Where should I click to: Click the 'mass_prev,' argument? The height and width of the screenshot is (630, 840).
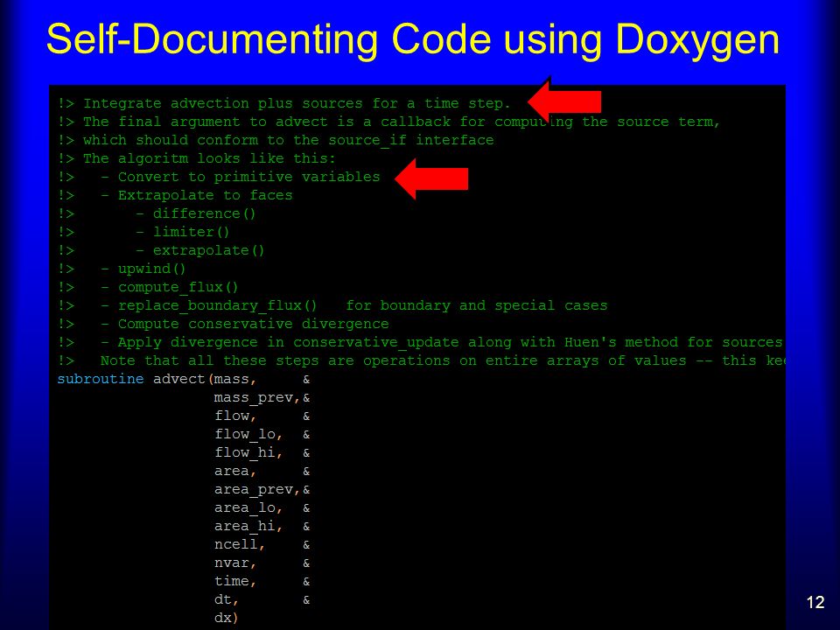pos(256,398)
